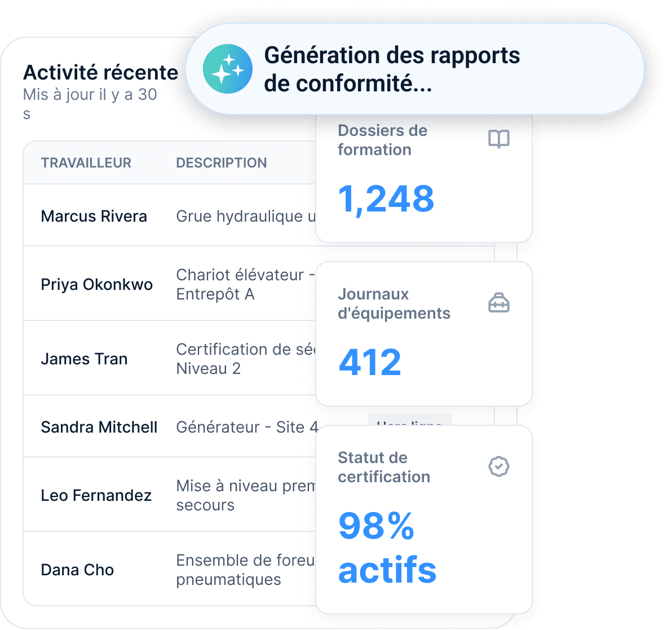The image size is (672, 630).
Task: Click the Chariot élévateur Entrepôt A description
Action: click(x=246, y=284)
